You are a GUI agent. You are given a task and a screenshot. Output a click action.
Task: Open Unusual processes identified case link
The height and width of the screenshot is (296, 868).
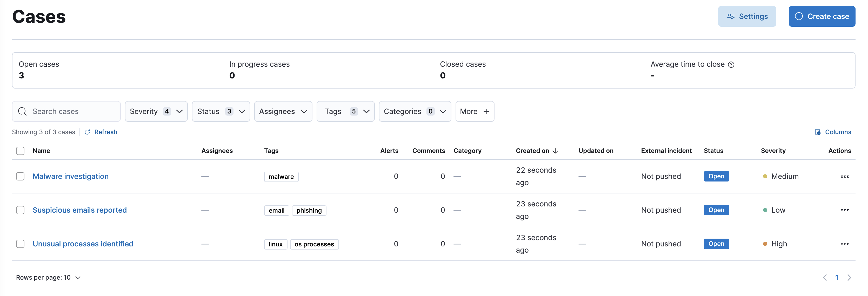(x=83, y=244)
